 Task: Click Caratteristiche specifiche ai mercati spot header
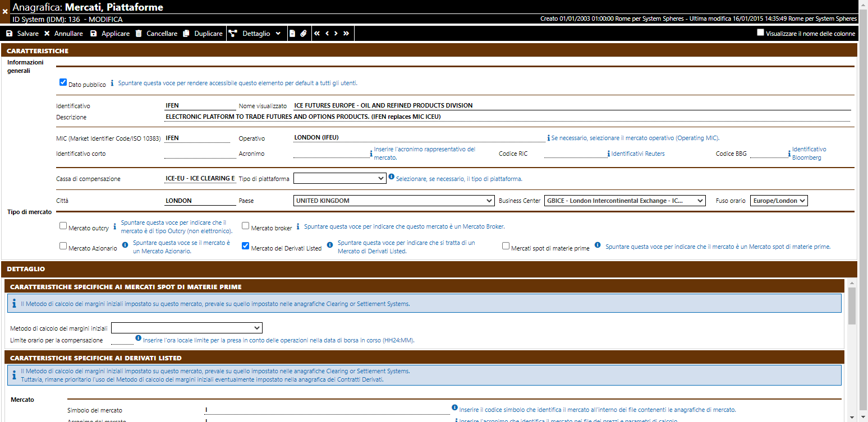[425, 286]
